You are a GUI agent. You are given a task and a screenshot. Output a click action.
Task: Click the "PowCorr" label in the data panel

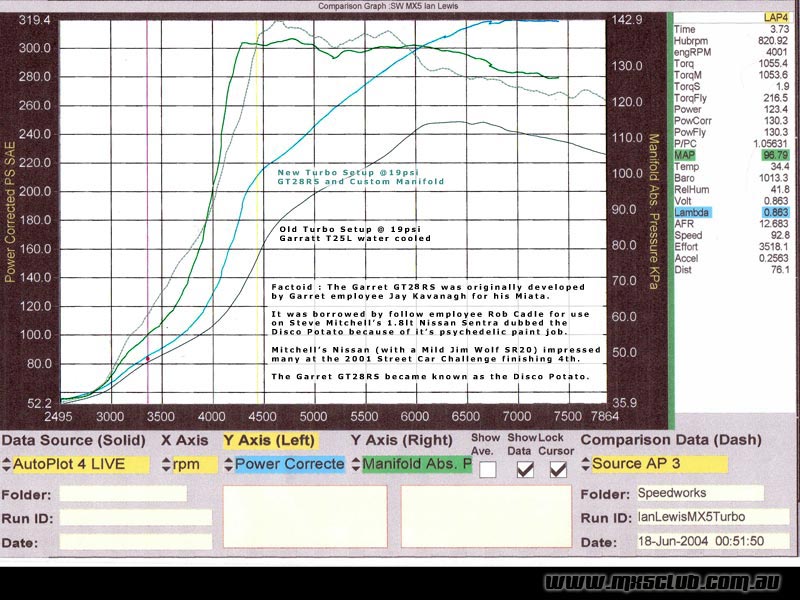(x=692, y=121)
